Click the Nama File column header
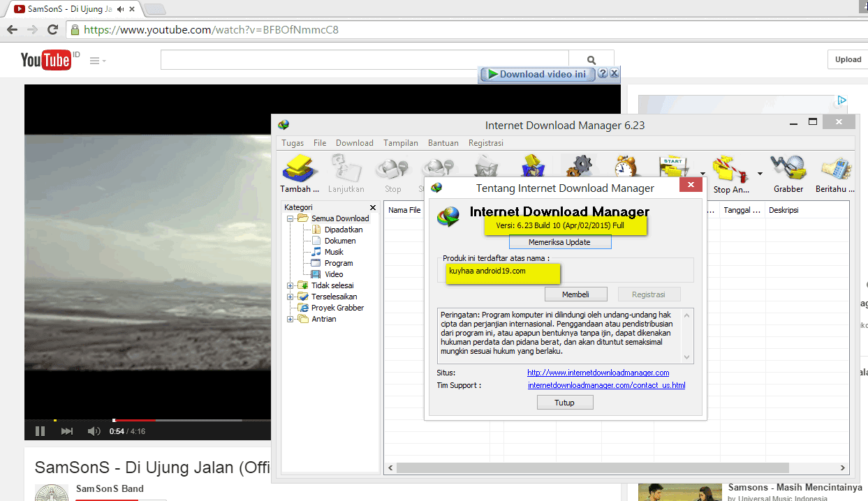This screenshot has height=501, width=868. tap(404, 210)
